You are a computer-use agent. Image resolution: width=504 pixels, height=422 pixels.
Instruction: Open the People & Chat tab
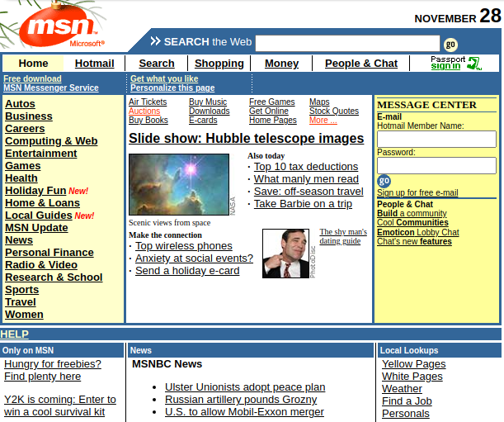361,64
